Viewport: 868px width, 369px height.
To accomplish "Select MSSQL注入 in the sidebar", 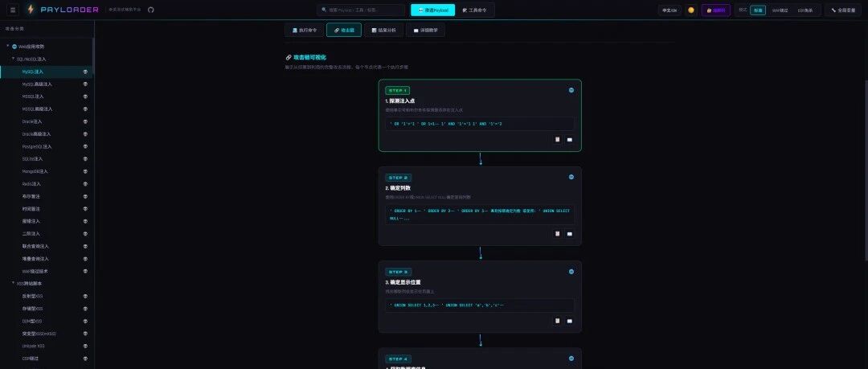I will pos(33,96).
